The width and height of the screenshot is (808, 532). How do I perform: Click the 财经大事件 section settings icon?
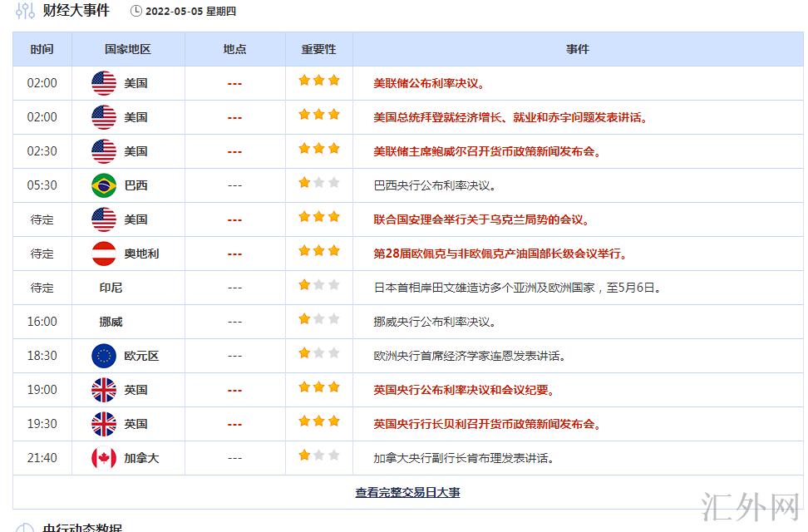click(25, 10)
